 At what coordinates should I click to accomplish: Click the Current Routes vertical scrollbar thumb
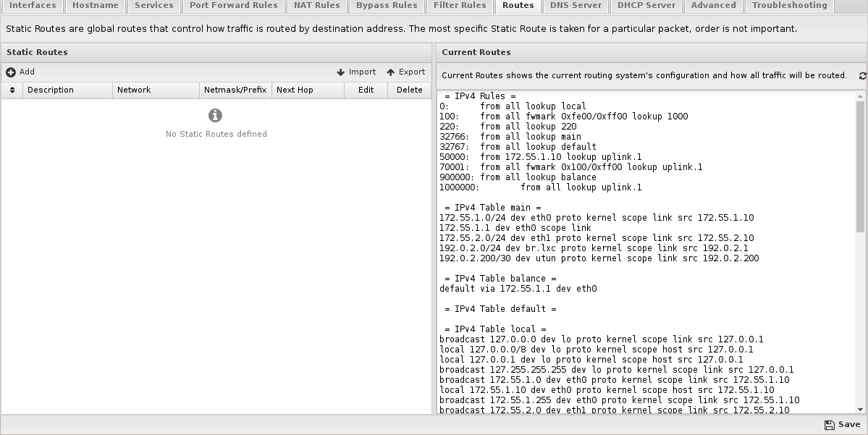pyautogui.click(x=860, y=166)
